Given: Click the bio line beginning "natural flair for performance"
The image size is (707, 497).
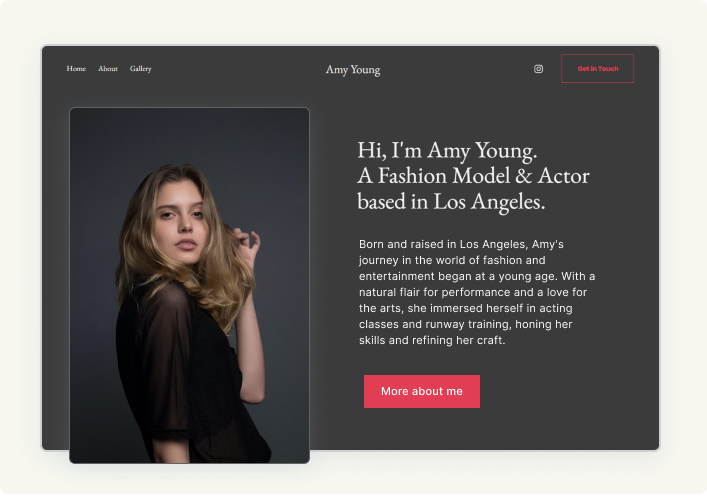Looking at the screenshot, I should click(472, 292).
